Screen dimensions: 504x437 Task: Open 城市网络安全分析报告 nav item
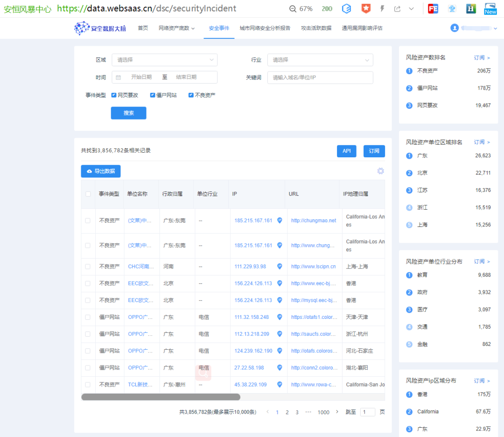click(265, 28)
